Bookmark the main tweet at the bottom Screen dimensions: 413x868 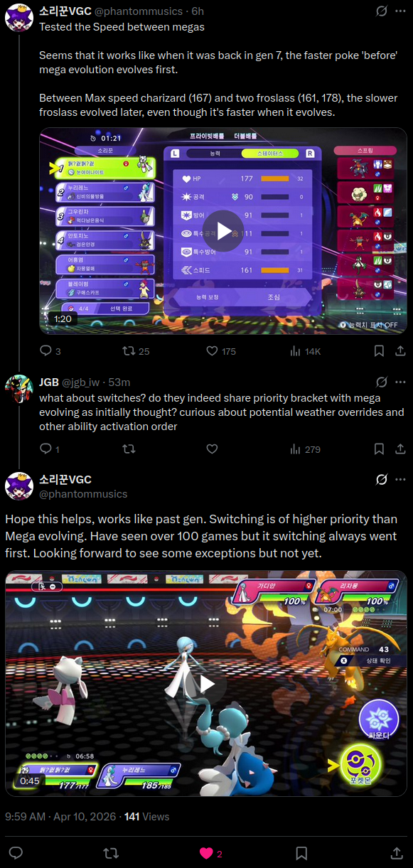[x=301, y=853]
